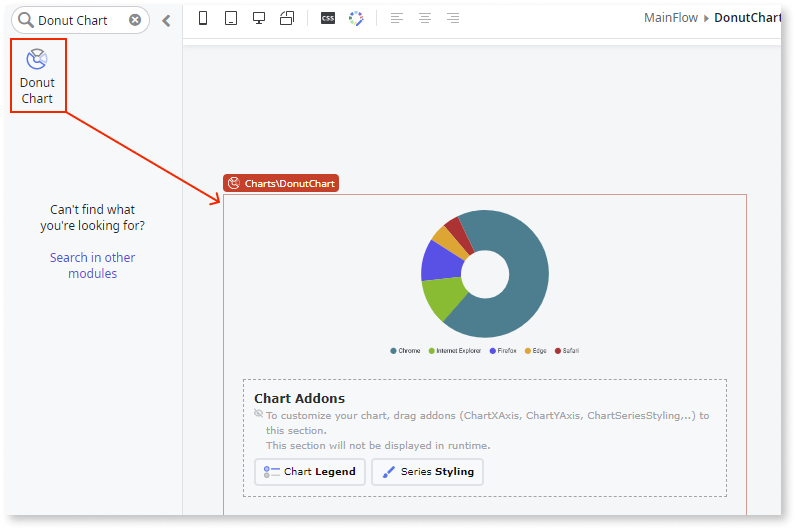Open the CSS style sheet editor

click(x=328, y=19)
